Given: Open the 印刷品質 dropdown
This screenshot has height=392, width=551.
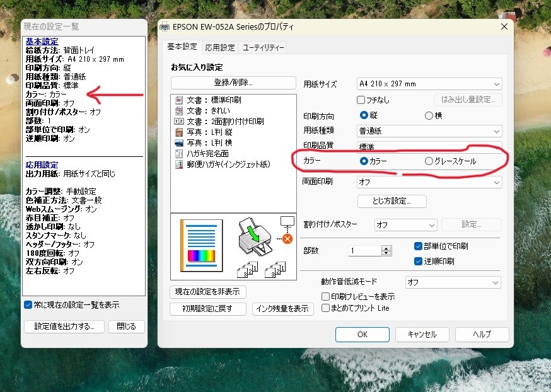Looking at the screenshot, I should coord(429,146).
